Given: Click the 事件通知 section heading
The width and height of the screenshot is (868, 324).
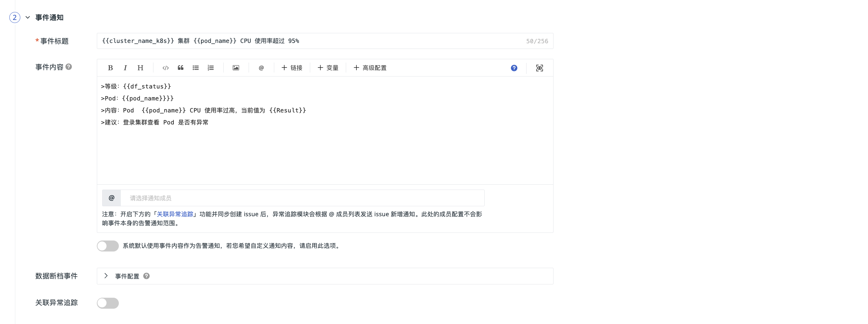Looking at the screenshot, I should 49,17.
